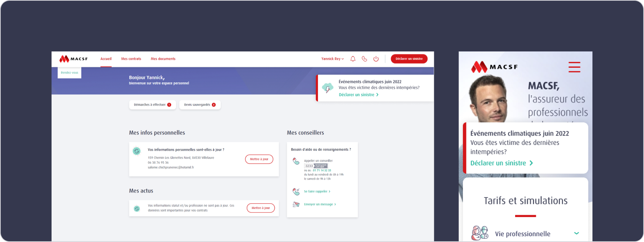Open Devis sauvegardés
Viewport: 644px width, 242px height.
(200, 105)
